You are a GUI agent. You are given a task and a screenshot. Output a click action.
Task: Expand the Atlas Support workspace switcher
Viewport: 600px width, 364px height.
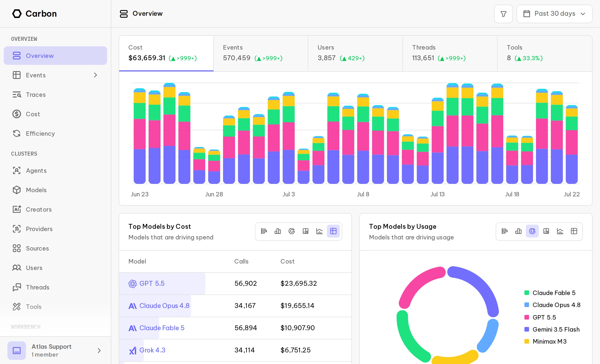click(99, 350)
